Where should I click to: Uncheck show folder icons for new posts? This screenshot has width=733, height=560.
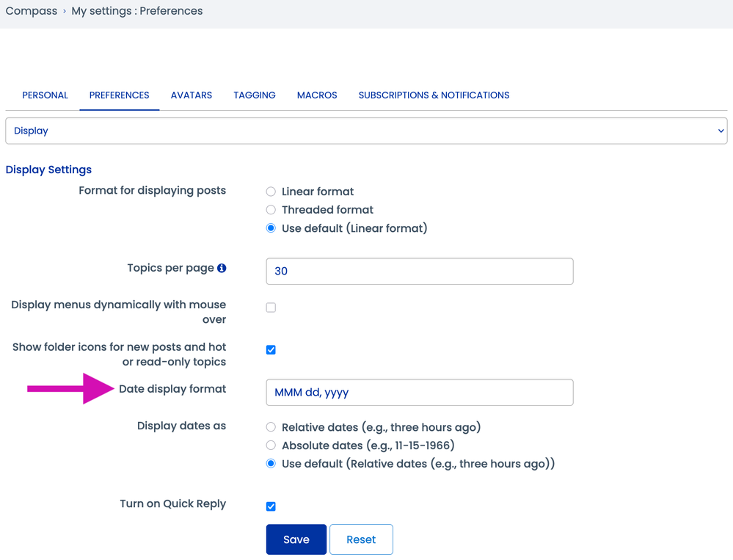(271, 350)
